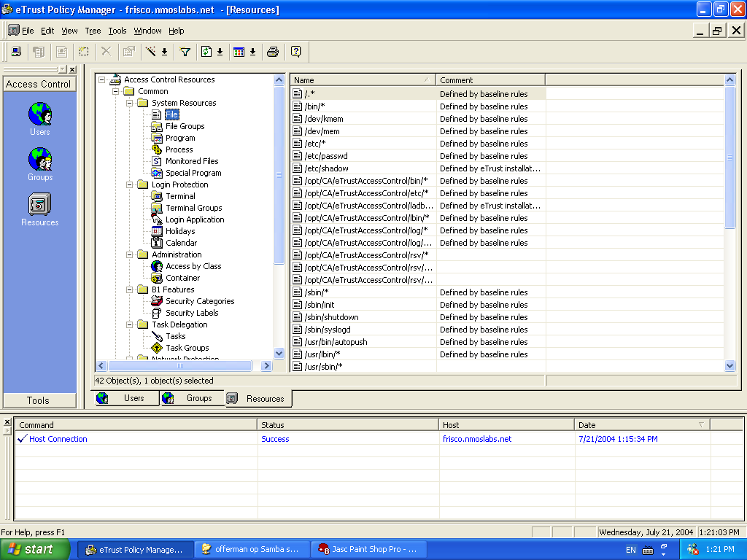This screenshot has height=560, width=747.
Task: Select the Program tree node
Action: click(x=180, y=138)
